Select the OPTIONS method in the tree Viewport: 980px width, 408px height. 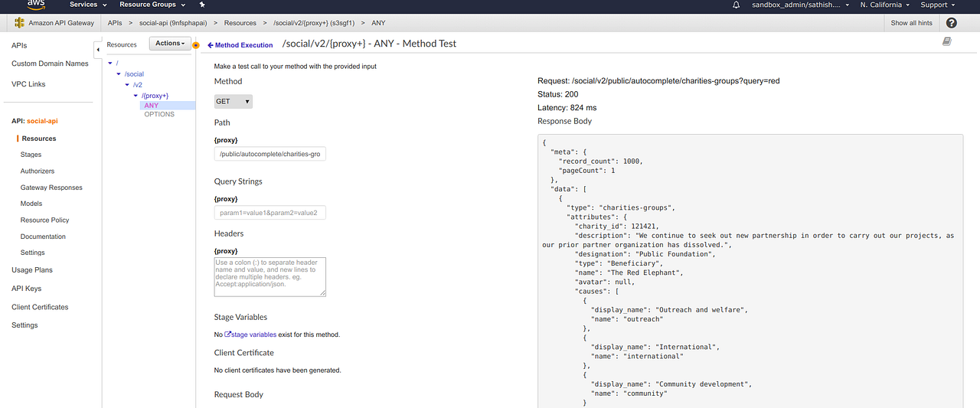coord(159,115)
